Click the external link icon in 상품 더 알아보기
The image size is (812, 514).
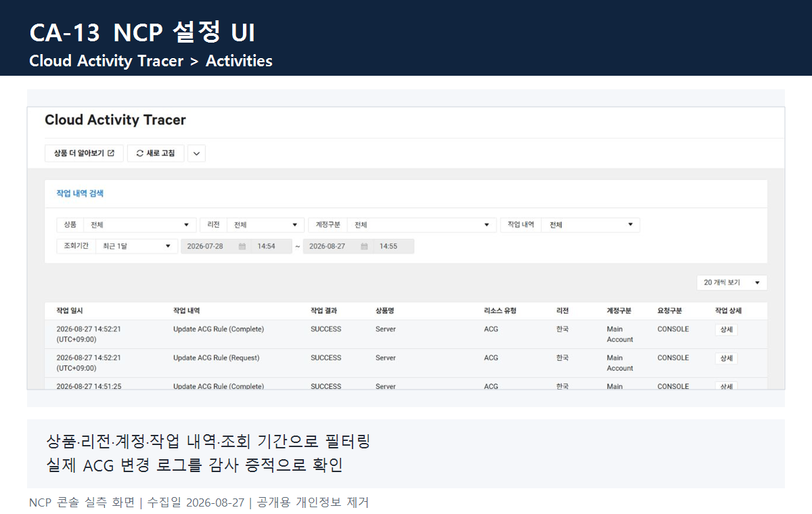point(111,154)
